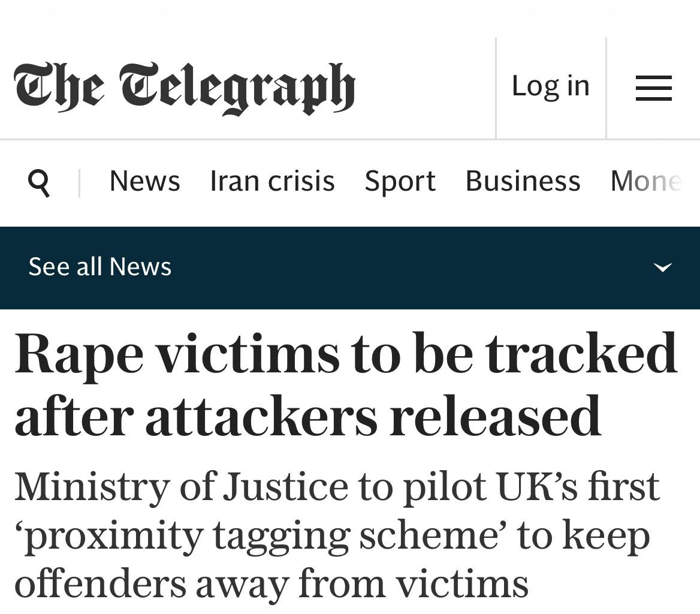
Task: Open the hamburger menu
Action: coord(653,88)
